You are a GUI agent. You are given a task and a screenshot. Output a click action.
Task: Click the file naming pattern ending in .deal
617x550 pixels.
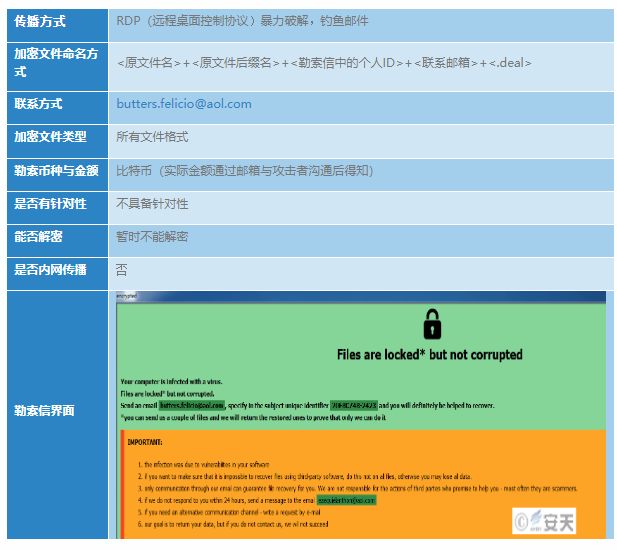click(324, 63)
